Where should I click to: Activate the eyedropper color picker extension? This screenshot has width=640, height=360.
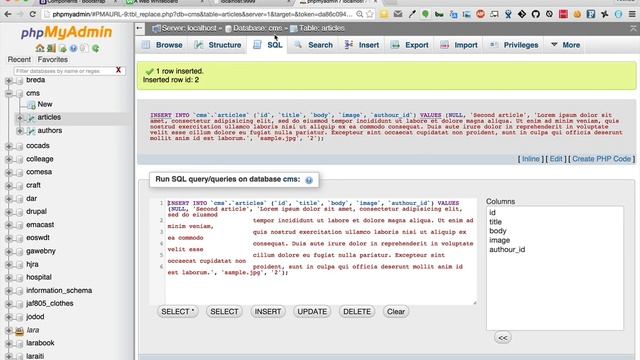point(412,14)
